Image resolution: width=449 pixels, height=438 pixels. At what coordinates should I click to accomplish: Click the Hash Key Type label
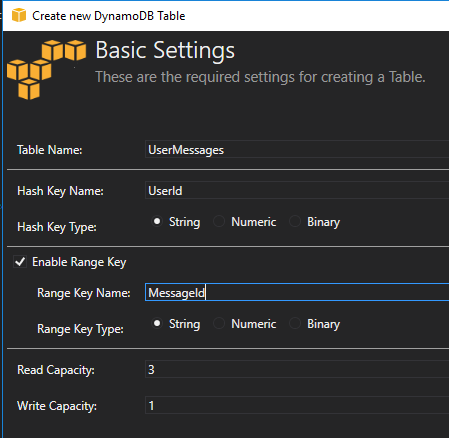[57, 227]
